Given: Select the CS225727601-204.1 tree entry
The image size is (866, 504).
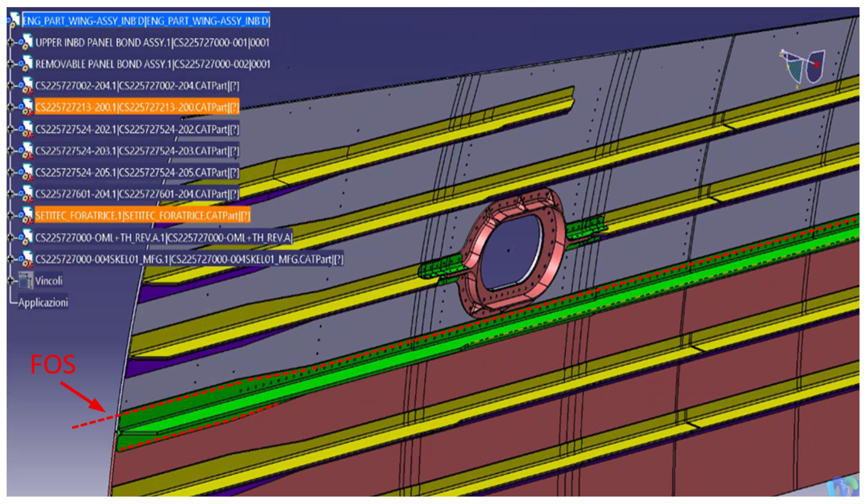Looking at the screenshot, I should pos(137,194).
